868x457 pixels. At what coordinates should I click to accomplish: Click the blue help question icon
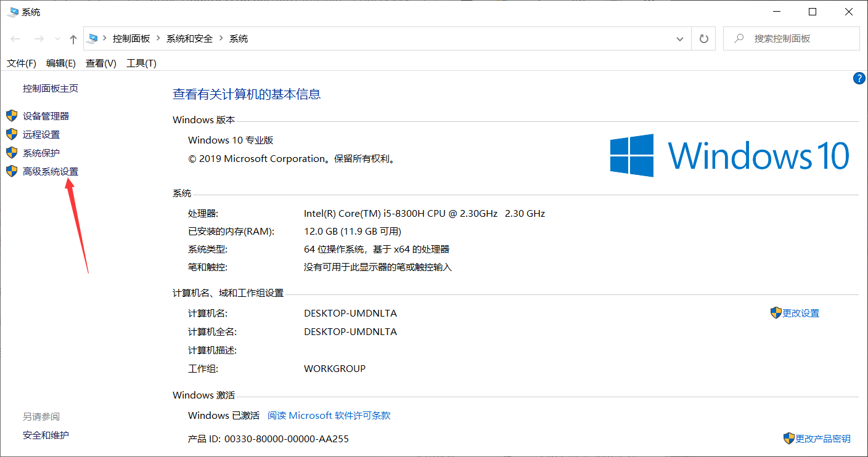point(859,78)
